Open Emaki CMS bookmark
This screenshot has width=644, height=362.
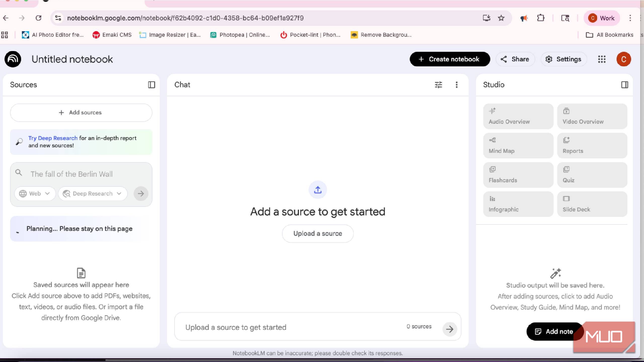point(112,35)
